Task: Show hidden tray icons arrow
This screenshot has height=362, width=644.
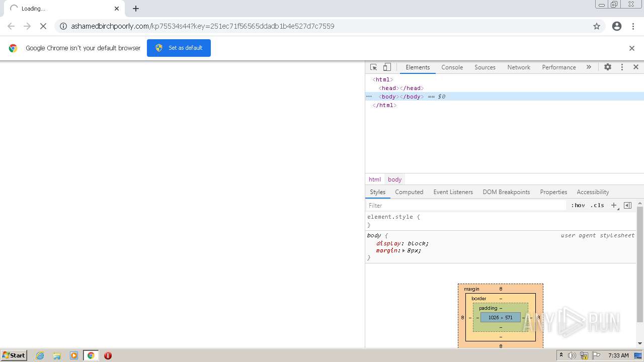Action: pyautogui.click(x=561, y=355)
